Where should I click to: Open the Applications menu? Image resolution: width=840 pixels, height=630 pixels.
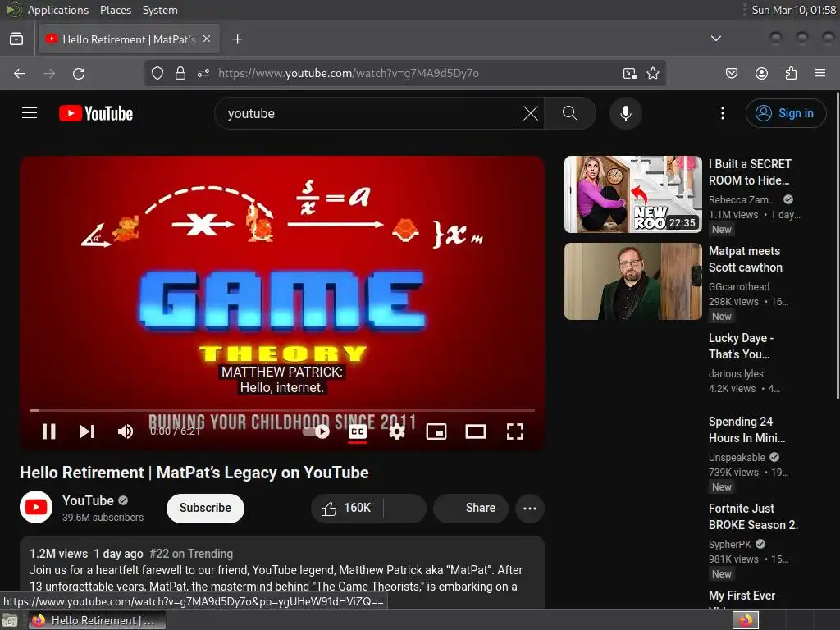pyautogui.click(x=58, y=10)
